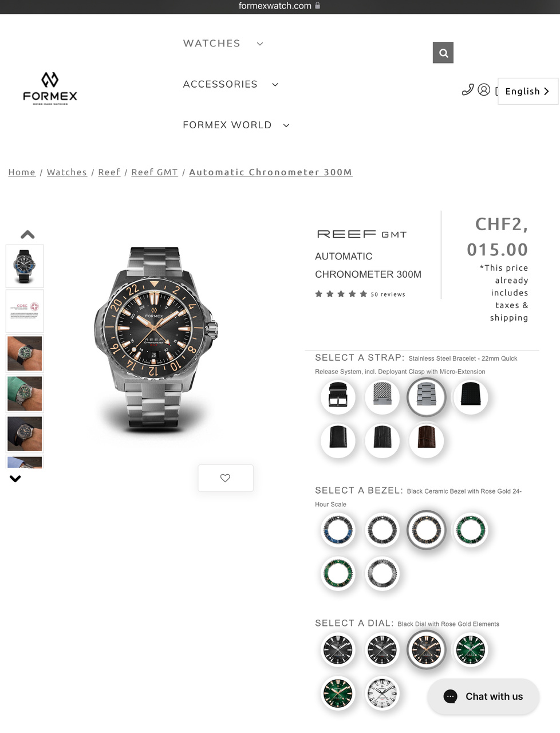Open the user account icon
The width and height of the screenshot is (560, 733).
tap(484, 90)
